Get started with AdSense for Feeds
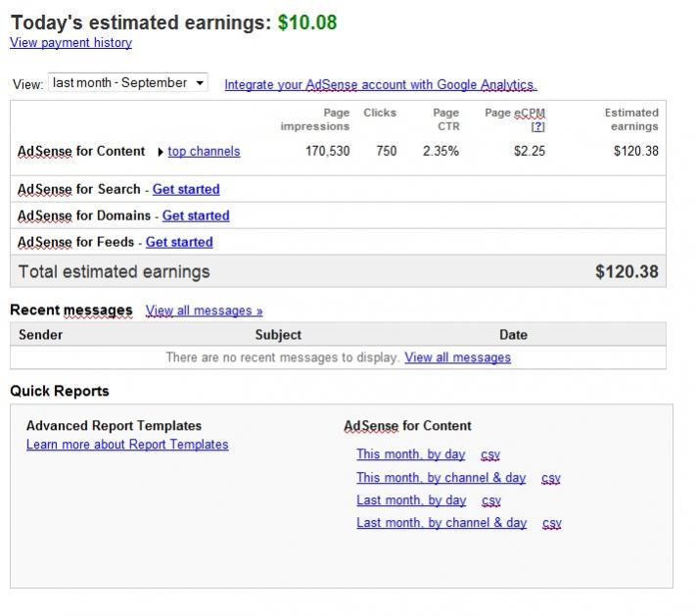This screenshot has width=696, height=616. pyautogui.click(x=179, y=242)
